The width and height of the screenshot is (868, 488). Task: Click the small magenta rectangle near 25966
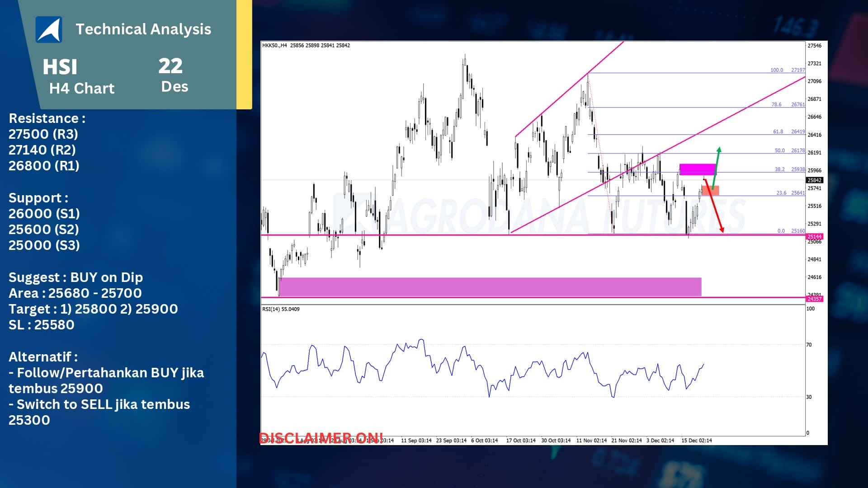pyautogui.click(x=698, y=169)
